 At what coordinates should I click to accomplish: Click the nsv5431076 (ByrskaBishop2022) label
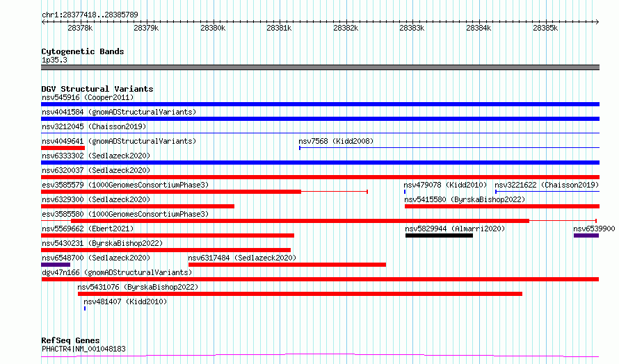tap(138, 287)
